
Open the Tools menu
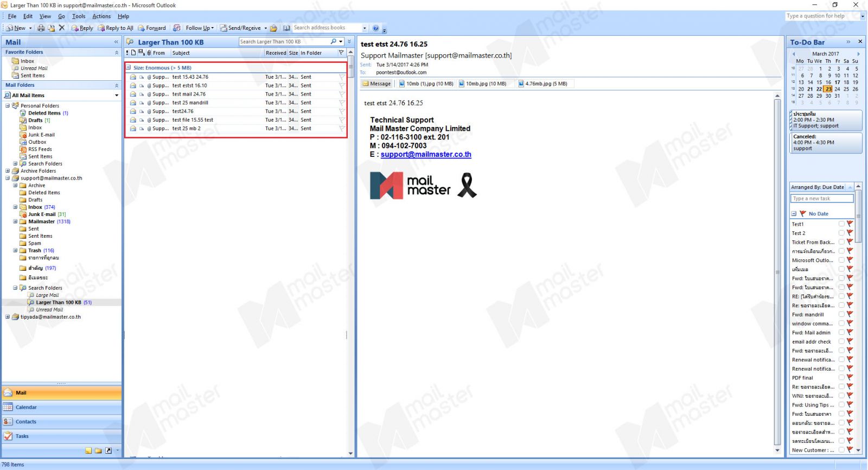tap(79, 16)
